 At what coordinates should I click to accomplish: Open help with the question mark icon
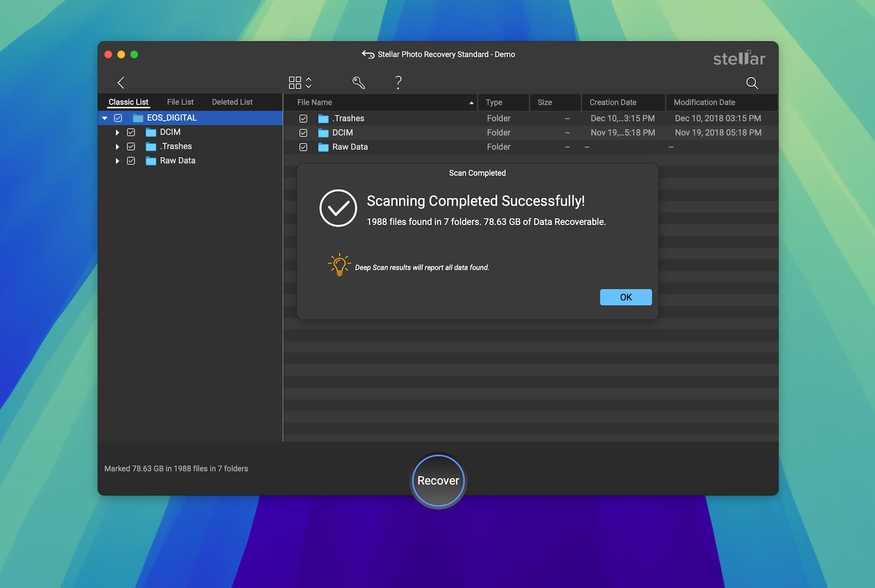[398, 83]
